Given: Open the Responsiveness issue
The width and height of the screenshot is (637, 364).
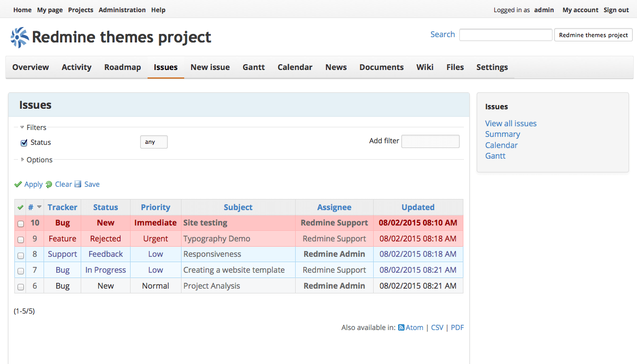Looking at the screenshot, I should pyautogui.click(x=212, y=254).
